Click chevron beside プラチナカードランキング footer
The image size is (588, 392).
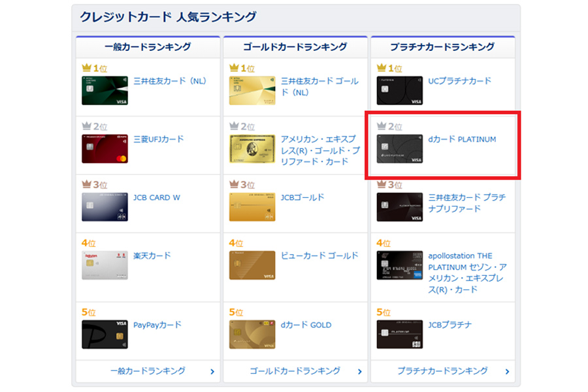(x=508, y=372)
